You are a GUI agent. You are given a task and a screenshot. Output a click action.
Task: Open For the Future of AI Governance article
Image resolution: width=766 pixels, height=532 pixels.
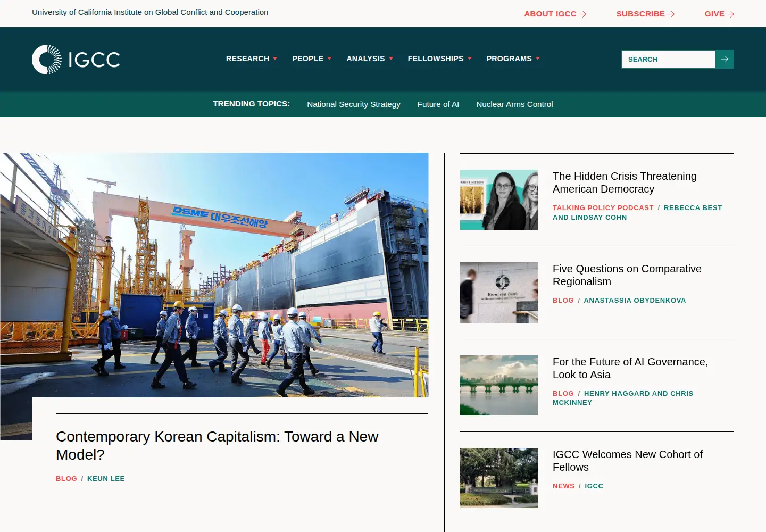tap(630, 368)
